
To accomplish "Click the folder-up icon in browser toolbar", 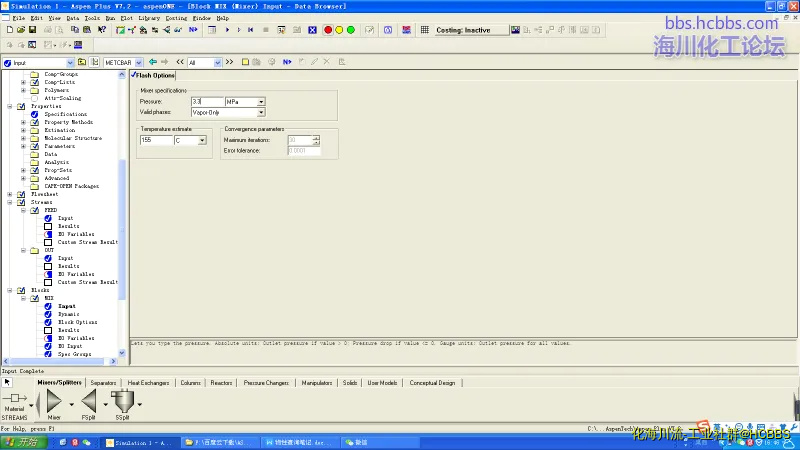I will pyautogui.click(x=82, y=62).
